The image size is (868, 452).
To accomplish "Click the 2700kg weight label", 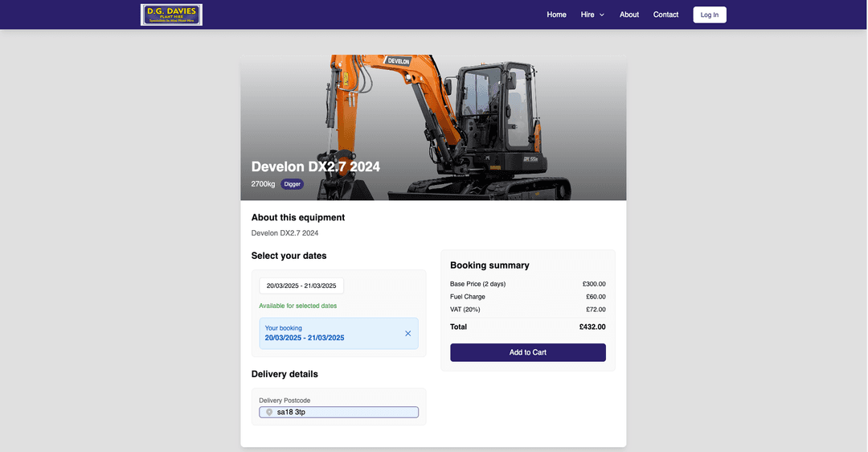I will pyautogui.click(x=263, y=184).
